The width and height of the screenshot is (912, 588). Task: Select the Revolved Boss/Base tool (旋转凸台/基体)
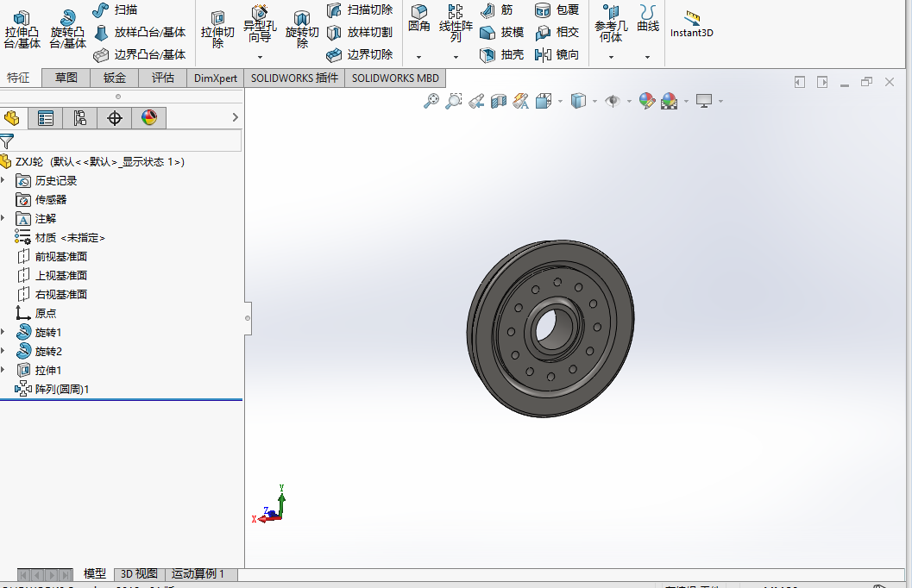67,29
